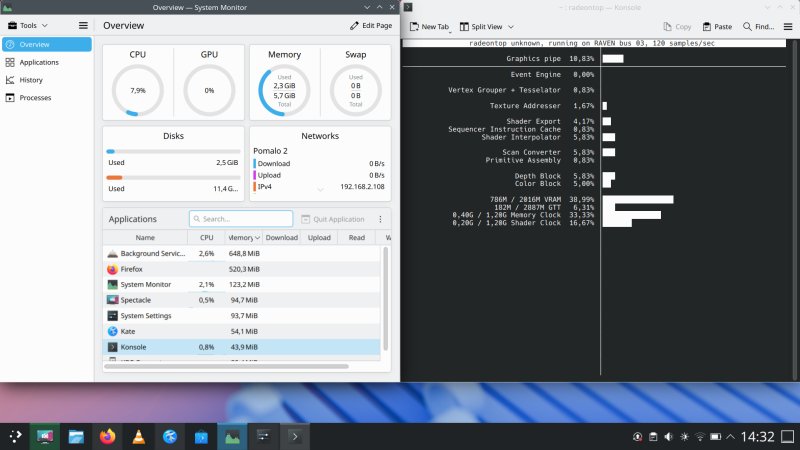This screenshot has height=450, width=800.
Task: Click the Find button in Konsole
Action: click(758, 27)
